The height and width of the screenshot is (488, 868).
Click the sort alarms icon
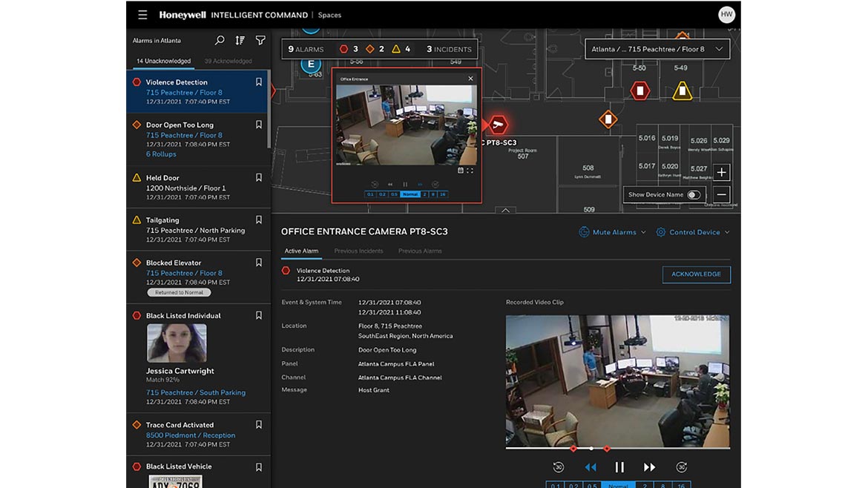(240, 41)
